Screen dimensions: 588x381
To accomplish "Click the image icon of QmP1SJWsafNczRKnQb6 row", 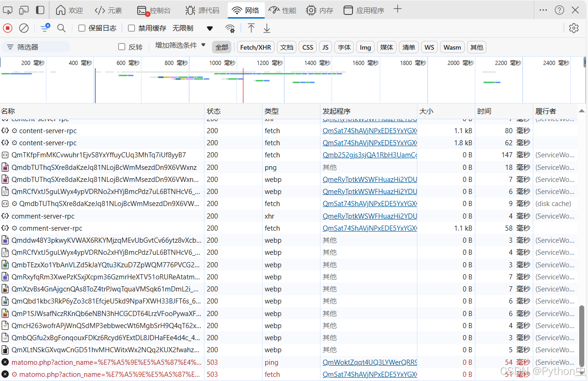I will coord(5,313).
